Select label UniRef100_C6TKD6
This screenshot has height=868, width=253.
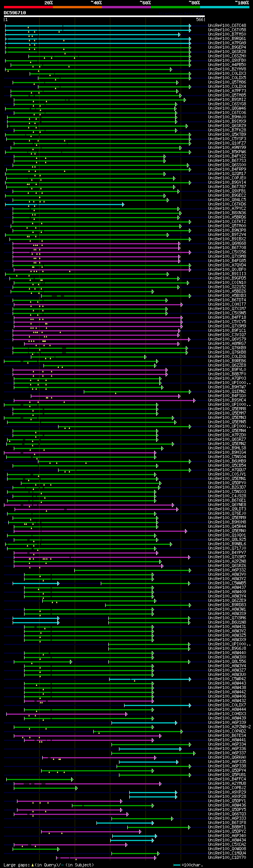(227, 204)
